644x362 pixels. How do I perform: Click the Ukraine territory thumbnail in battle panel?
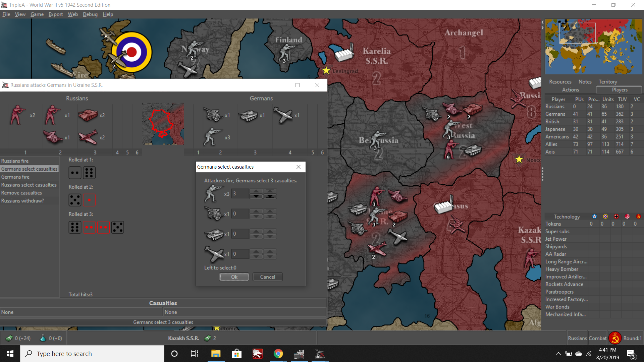(x=163, y=124)
